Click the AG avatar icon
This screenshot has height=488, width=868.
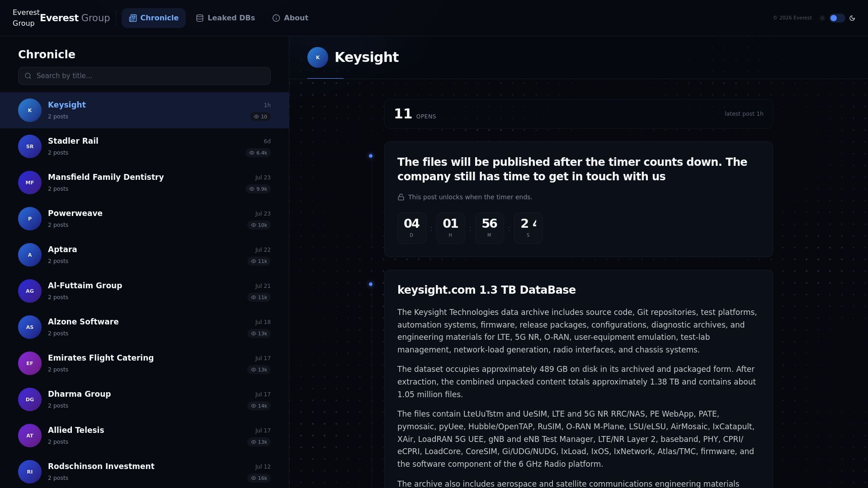[x=30, y=291]
